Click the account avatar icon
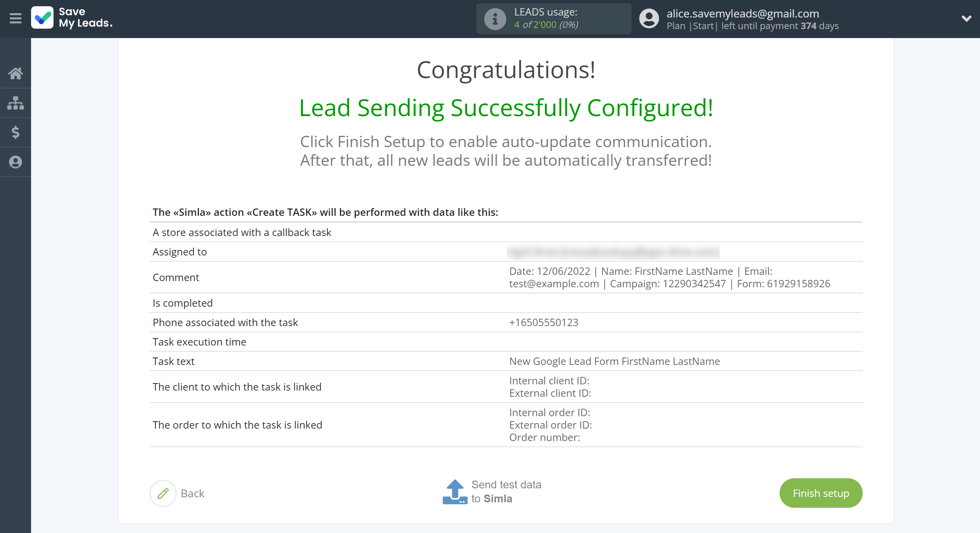The width and height of the screenshot is (980, 533). coord(650,18)
